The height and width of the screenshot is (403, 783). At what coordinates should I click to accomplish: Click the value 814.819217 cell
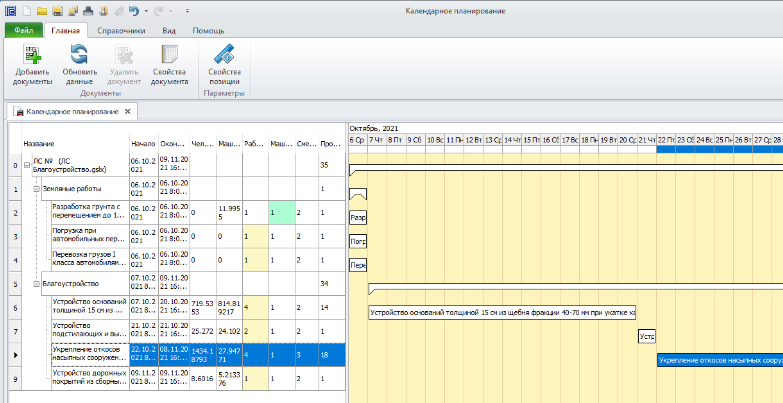click(x=229, y=307)
